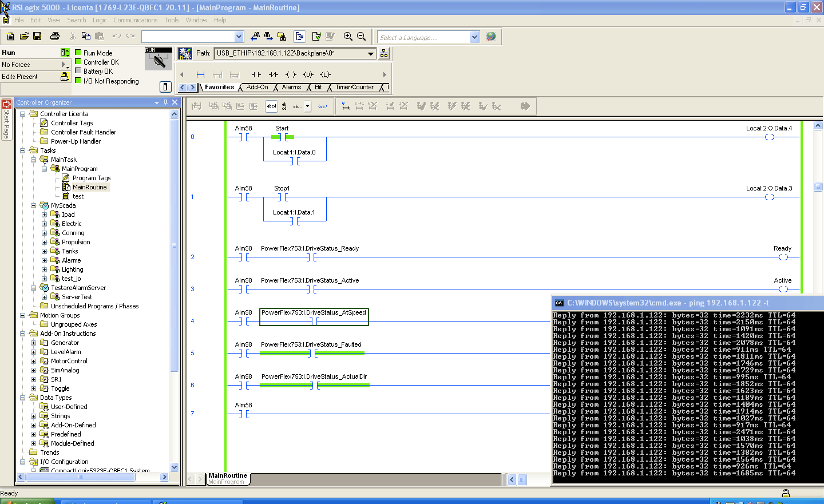The image size is (824, 504).
Task: Open the Select a Language dropdown
Action: (474, 37)
